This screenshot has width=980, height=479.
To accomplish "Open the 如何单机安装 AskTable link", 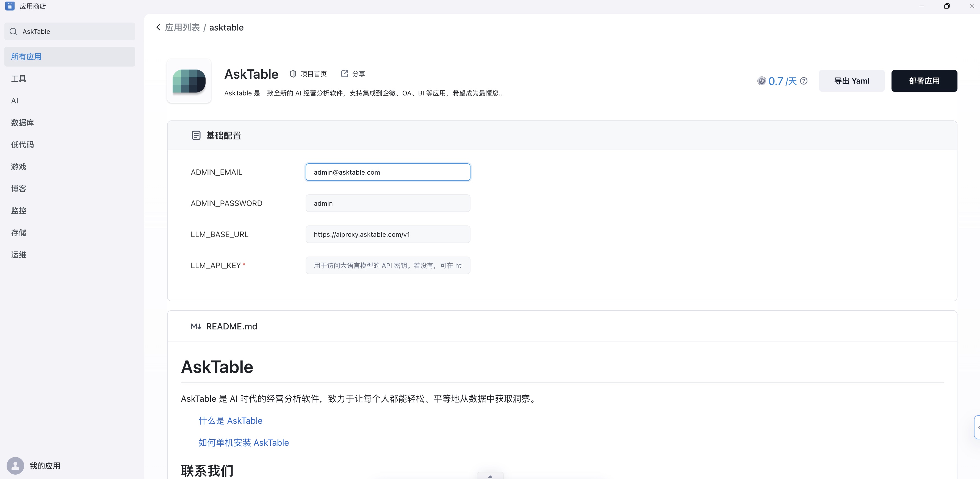I will pos(243,442).
